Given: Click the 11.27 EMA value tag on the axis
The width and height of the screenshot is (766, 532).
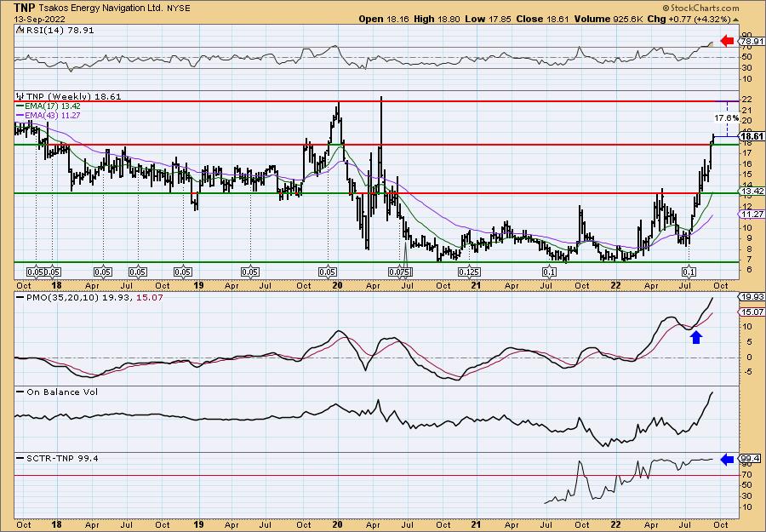Looking at the screenshot, I should [753, 214].
